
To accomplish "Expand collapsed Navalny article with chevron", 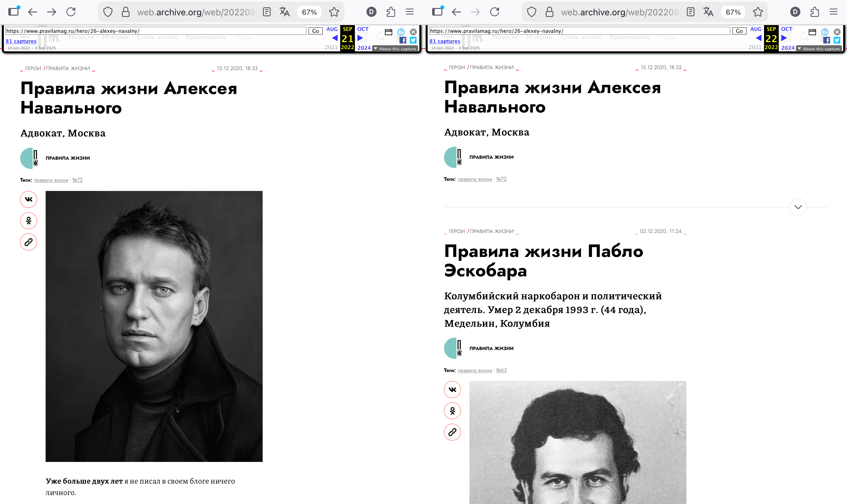I will (798, 207).
